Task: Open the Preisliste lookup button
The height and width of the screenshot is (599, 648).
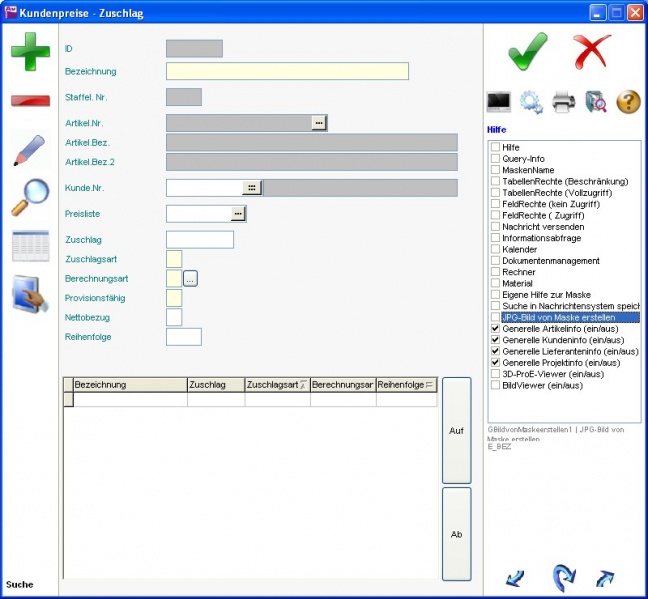Action: click(x=238, y=214)
